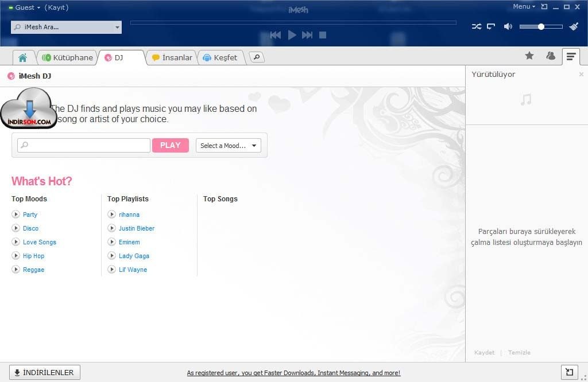Open the Justin Bieber playlist link
The width and height of the screenshot is (588, 382).
(137, 228)
